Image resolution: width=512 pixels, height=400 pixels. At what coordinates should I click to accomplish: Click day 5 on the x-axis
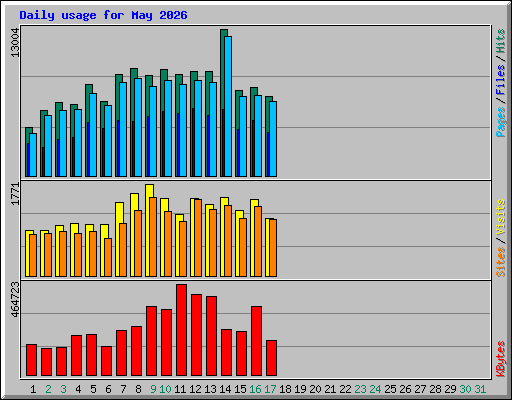tap(93, 389)
